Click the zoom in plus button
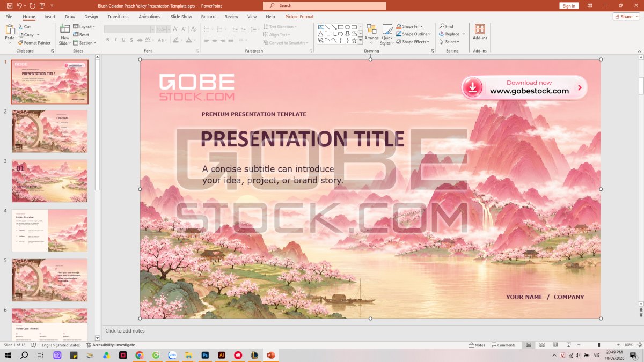This screenshot has height=362, width=644. point(619,345)
